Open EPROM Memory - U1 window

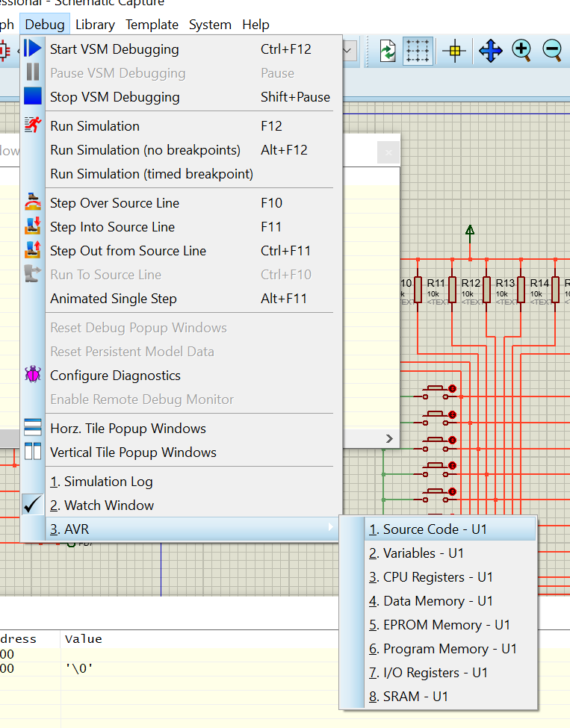tap(439, 625)
